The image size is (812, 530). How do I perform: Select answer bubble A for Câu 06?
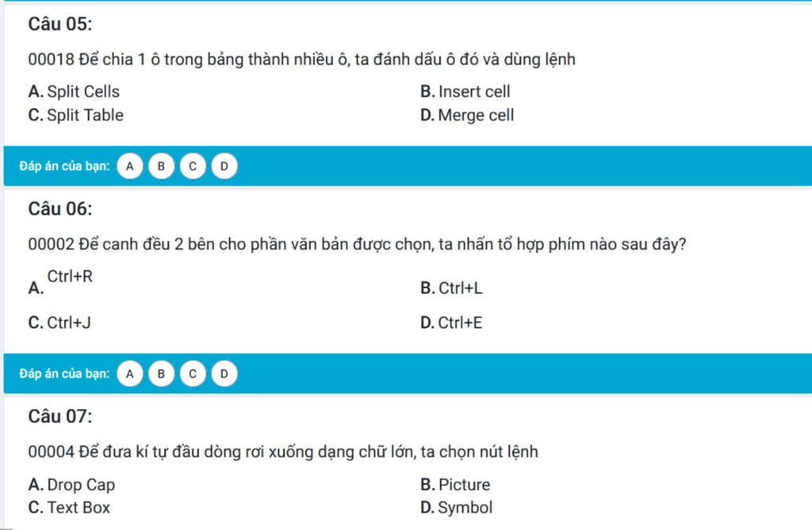(x=130, y=373)
